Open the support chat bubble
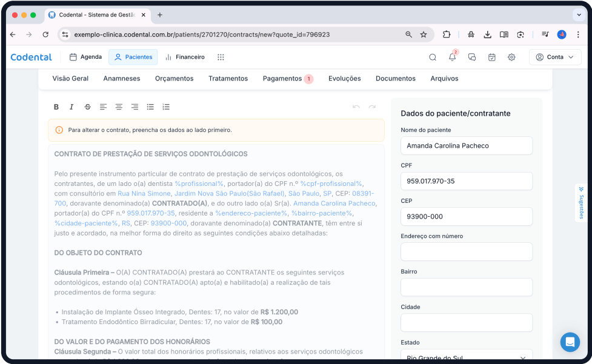592x364 pixels. pyautogui.click(x=570, y=342)
